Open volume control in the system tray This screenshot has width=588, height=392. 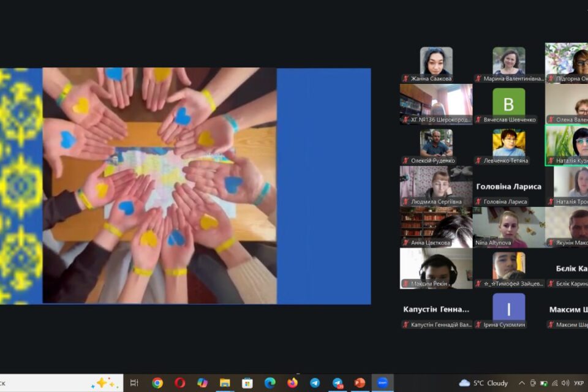(565, 383)
